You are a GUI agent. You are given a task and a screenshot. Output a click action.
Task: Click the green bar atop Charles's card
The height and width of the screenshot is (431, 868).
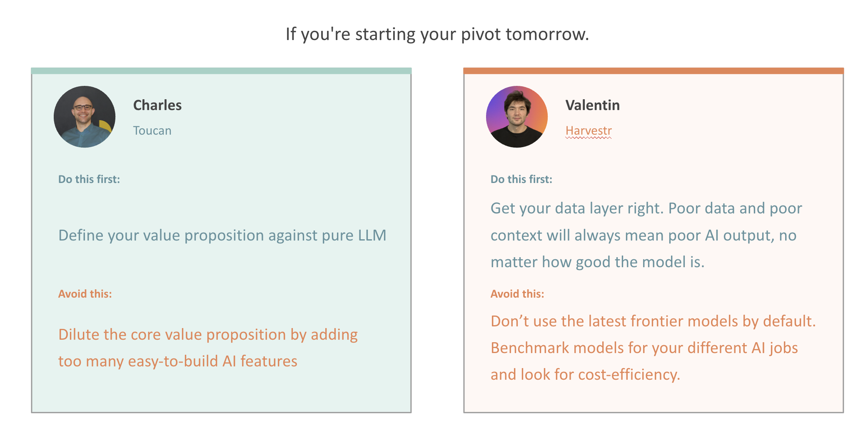coord(221,71)
